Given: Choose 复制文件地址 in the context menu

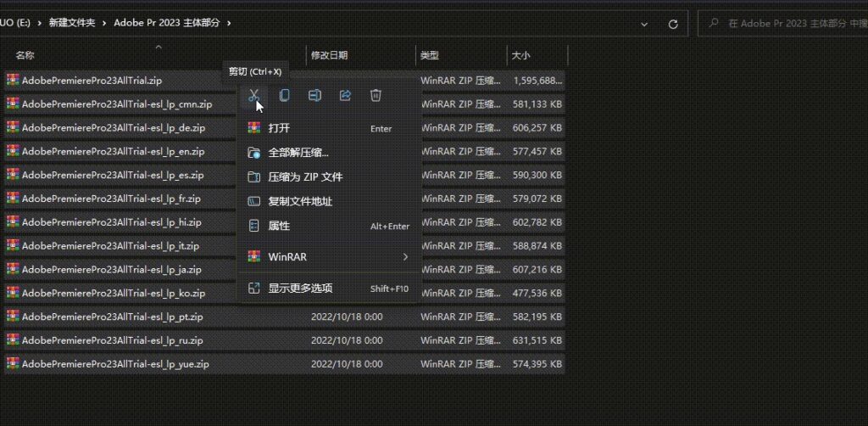Looking at the screenshot, I should point(329,202).
